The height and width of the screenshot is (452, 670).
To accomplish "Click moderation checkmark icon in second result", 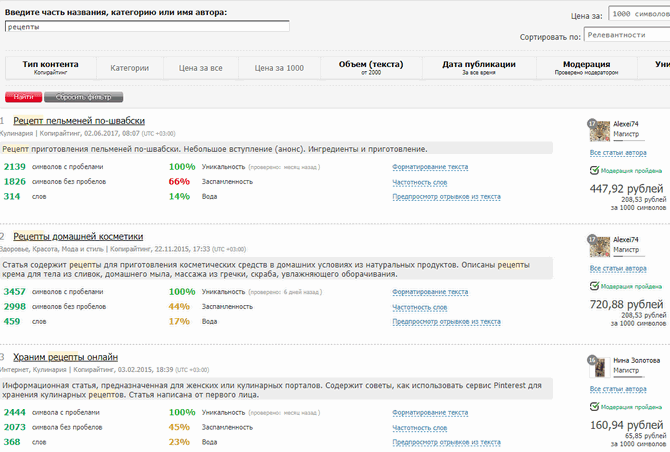I will pyautogui.click(x=594, y=286).
